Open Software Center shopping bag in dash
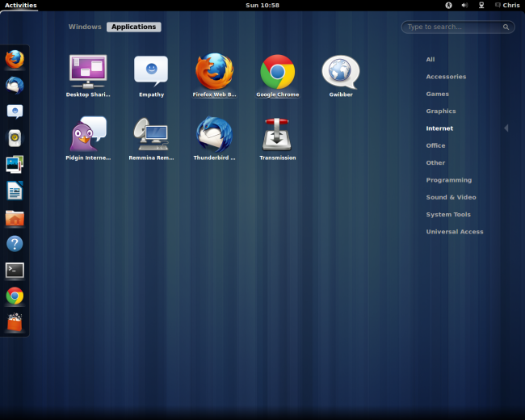Screen dimensions: 525x420 [x=15, y=322]
